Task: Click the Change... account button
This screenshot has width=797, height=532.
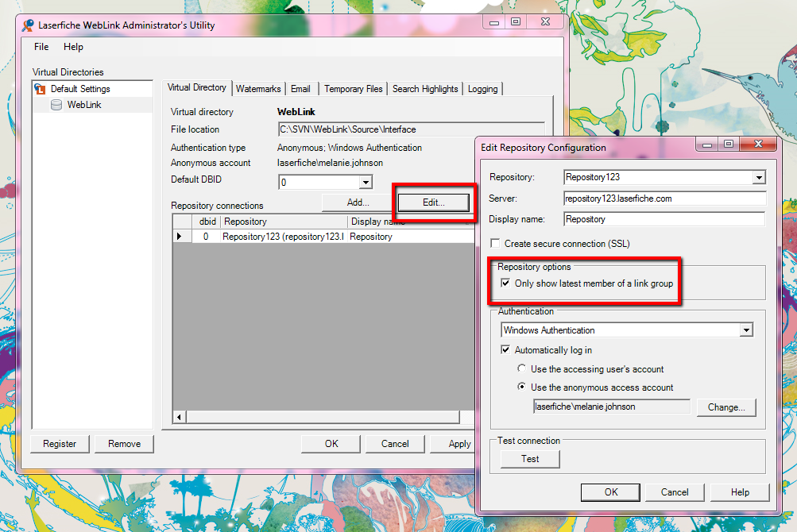Action: coord(725,407)
